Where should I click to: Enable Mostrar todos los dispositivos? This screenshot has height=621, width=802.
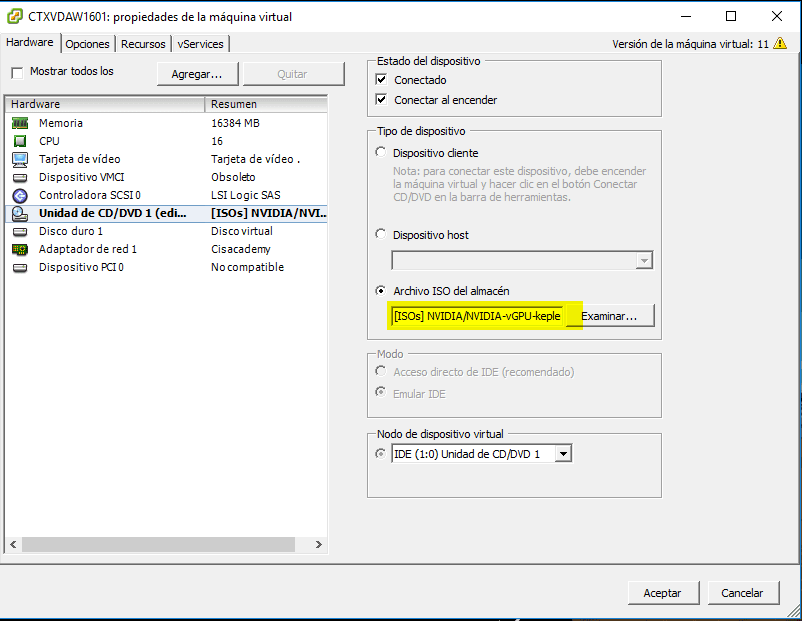point(17,72)
